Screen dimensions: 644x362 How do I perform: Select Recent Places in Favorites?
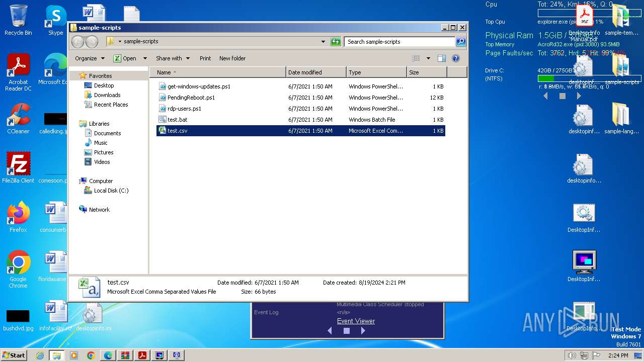click(x=111, y=105)
